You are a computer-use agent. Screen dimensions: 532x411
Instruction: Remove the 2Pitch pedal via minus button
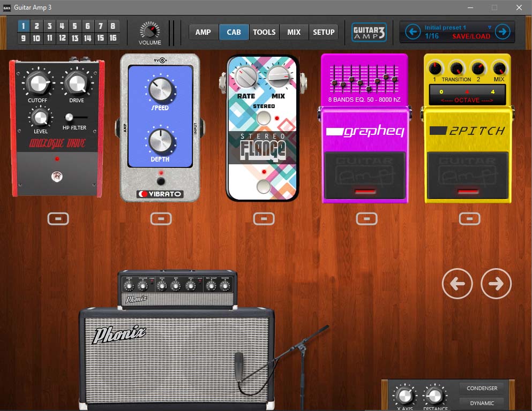point(469,219)
